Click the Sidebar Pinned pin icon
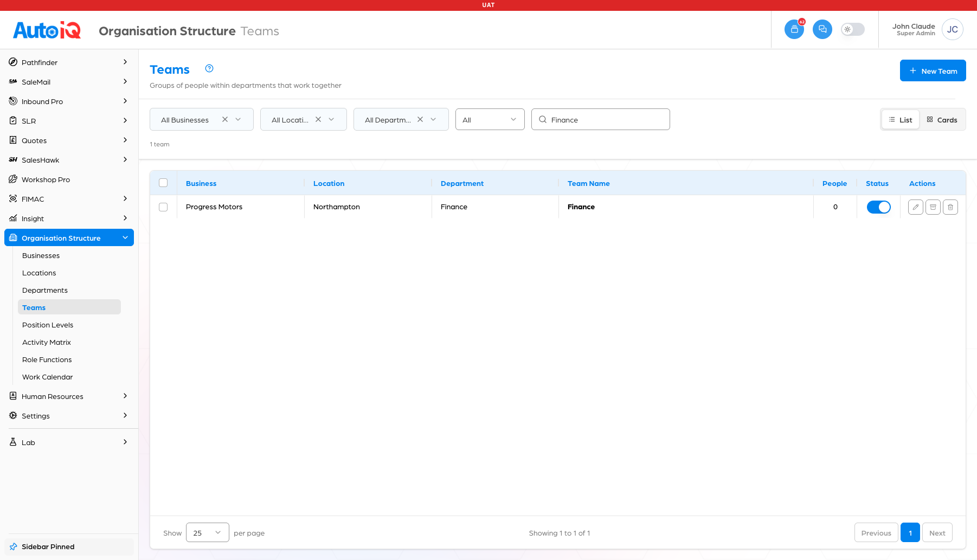977x560 pixels. (13, 546)
